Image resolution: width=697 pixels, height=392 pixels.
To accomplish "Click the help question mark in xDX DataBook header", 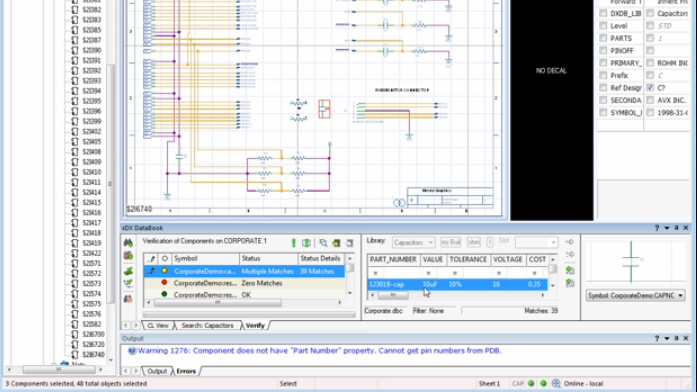I will (657, 228).
